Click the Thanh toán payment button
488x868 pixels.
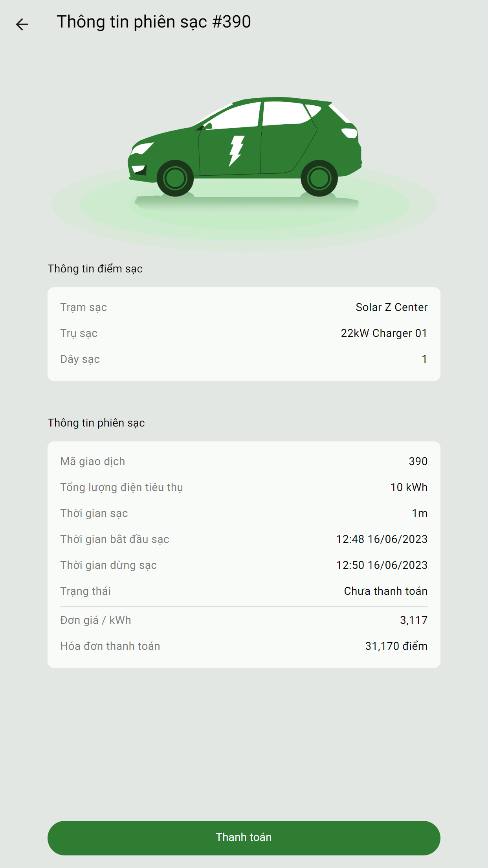pos(244,838)
